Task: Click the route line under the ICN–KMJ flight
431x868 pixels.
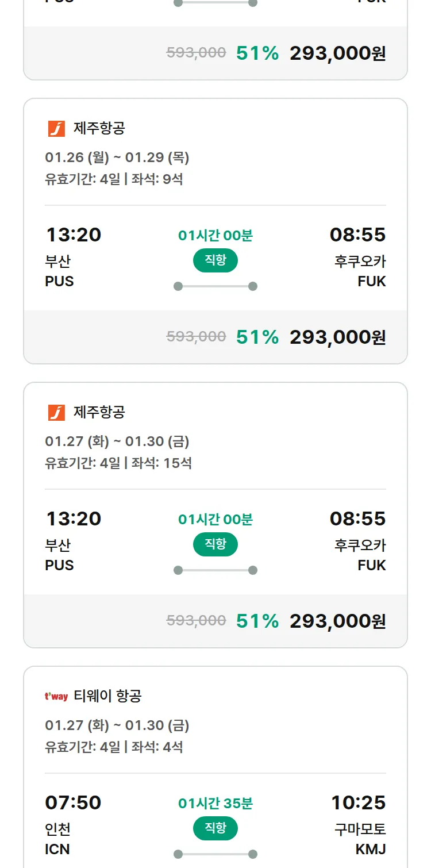Action: coord(215,854)
